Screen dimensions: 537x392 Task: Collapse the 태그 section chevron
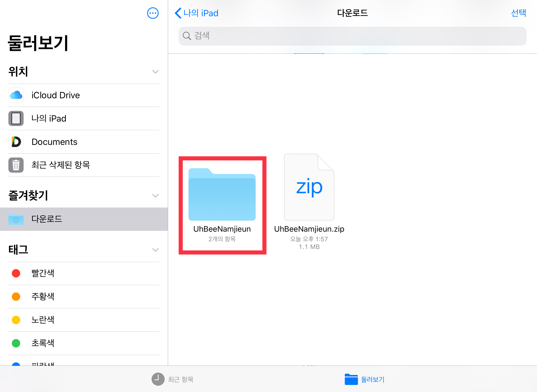click(155, 250)
